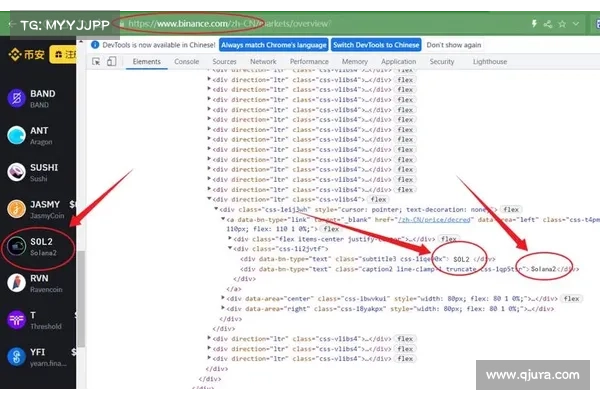Click the share icon in address bar
The height and width of the screenshot is (400, 600).
tap(548, 24)
